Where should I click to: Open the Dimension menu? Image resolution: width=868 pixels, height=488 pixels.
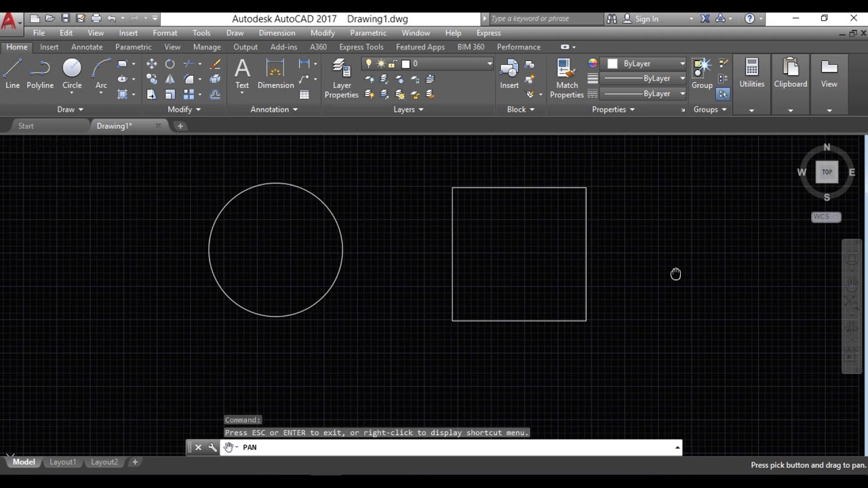[277, 33]
